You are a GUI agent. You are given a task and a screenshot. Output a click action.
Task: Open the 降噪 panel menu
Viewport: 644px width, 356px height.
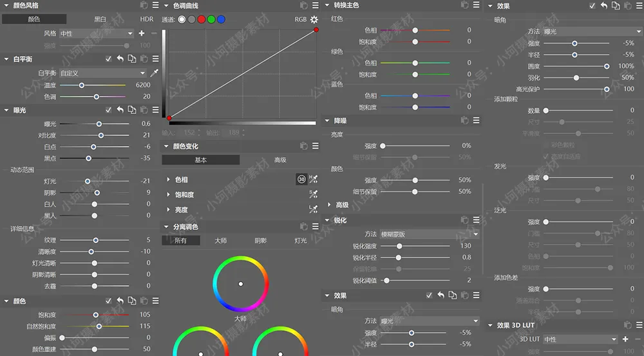point(477,120)
